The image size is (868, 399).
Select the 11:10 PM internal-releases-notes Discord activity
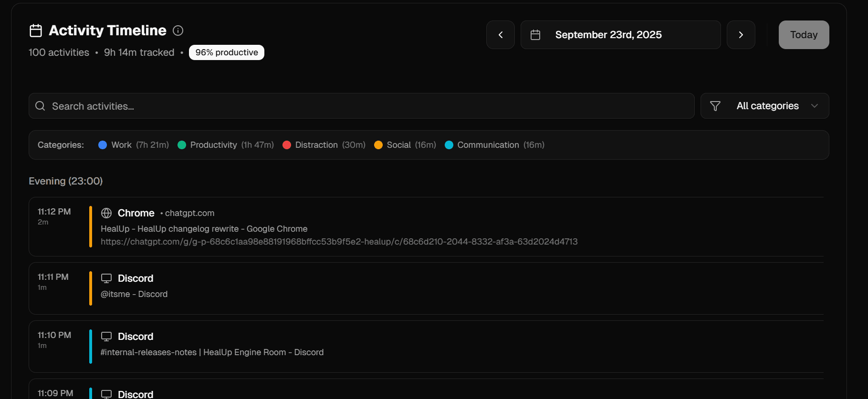pos(212,352)
